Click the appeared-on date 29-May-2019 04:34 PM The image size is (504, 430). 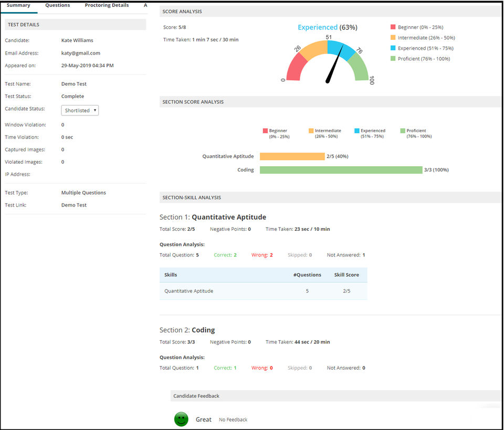(88, 66)
